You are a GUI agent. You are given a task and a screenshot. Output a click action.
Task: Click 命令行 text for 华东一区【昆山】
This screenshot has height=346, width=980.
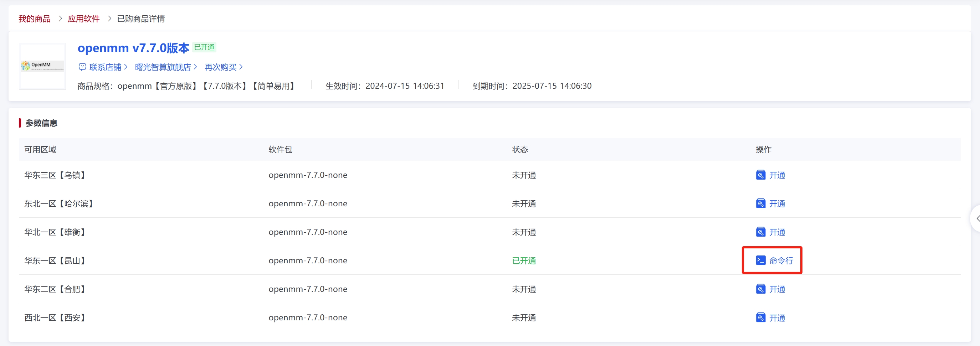(x=781, y=261)
